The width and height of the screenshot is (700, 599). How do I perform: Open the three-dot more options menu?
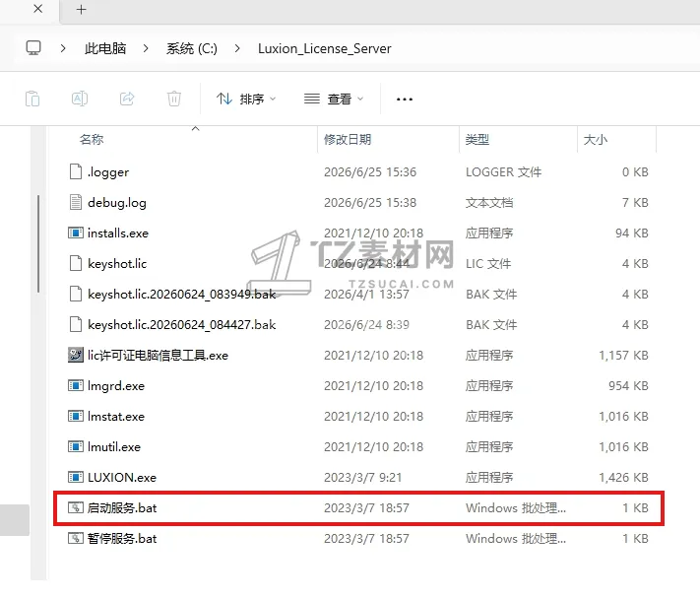click(405, 100)
